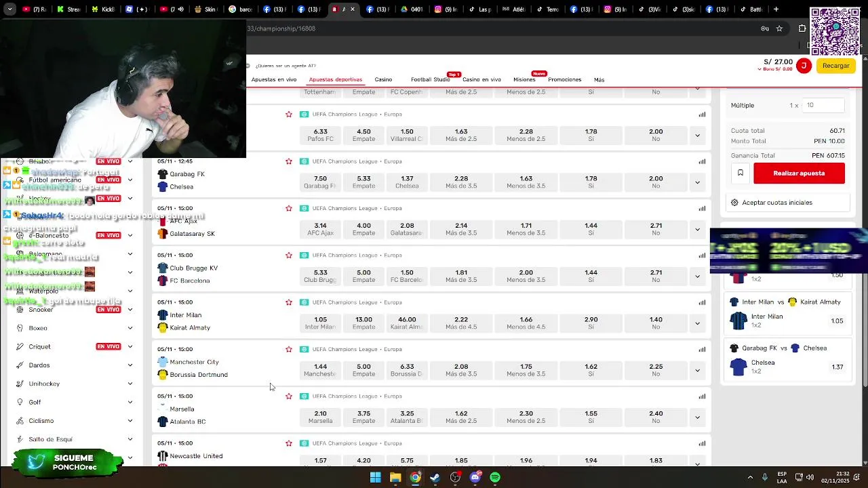
Task: Open Spotify from the taskbar
Action: pos(495,477)
